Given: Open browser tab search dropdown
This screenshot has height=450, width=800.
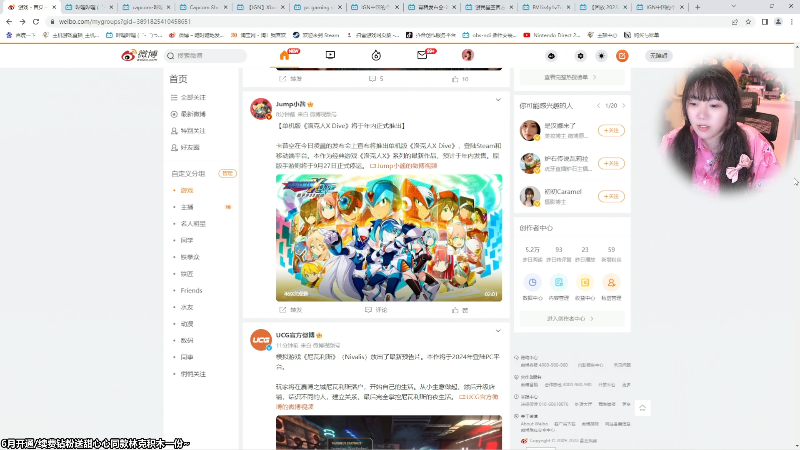Looking at the screenshot, I should [734, 7].
